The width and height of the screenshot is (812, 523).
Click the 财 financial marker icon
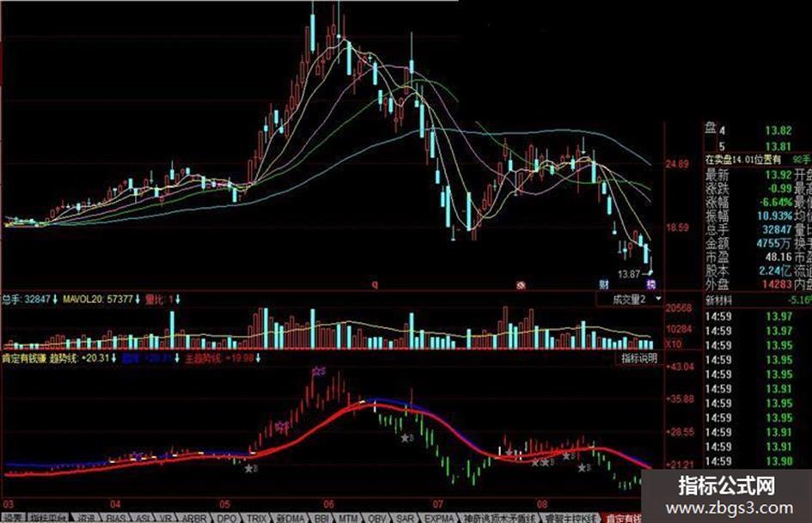point(604,284)
